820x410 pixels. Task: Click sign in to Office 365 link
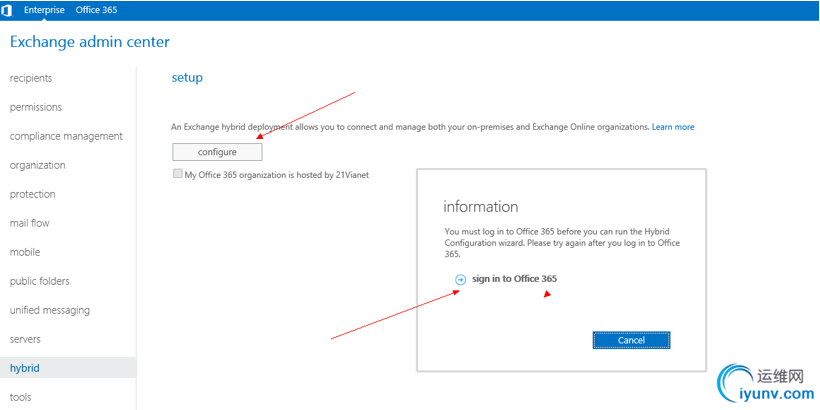[515, 279]
